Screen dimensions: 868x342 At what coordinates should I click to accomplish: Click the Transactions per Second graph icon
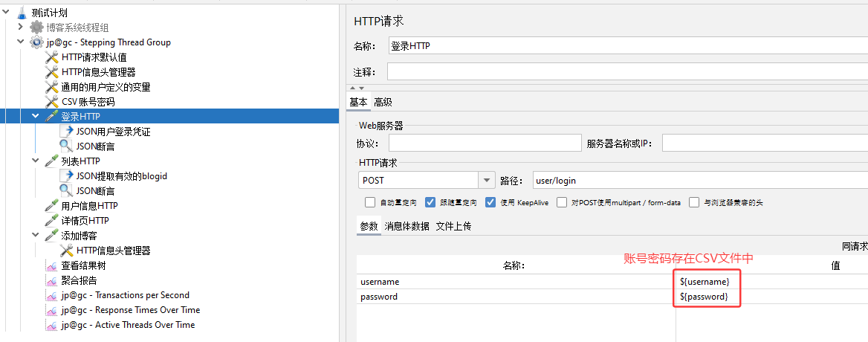52,296
